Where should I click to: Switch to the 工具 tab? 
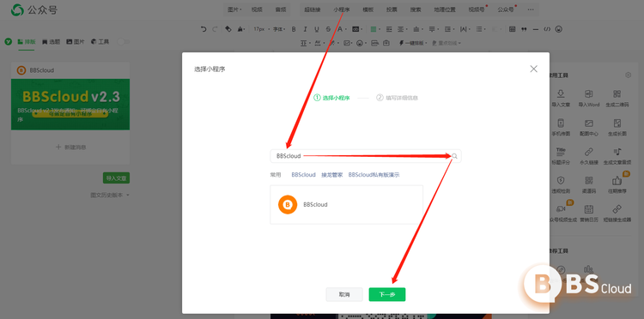(x=100, y=42)
